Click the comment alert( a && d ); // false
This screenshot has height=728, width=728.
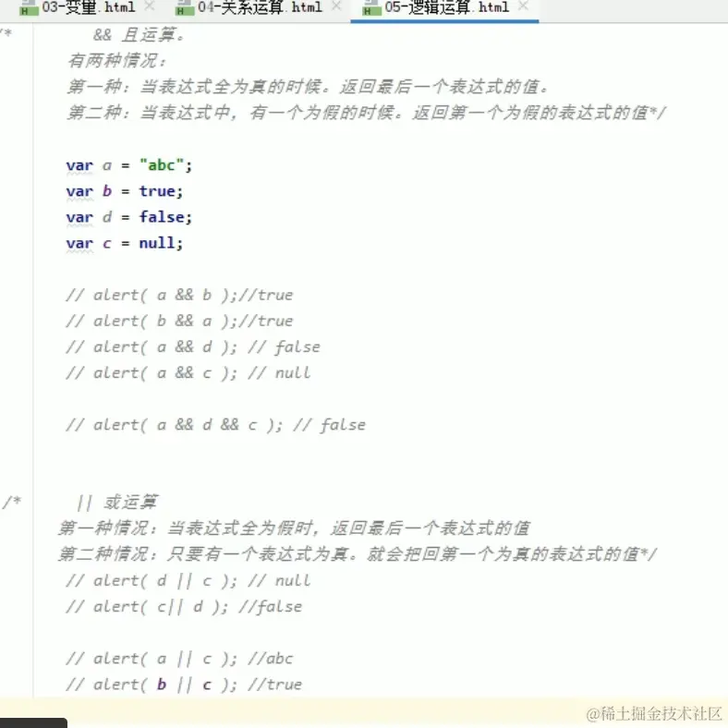(193, 347)
